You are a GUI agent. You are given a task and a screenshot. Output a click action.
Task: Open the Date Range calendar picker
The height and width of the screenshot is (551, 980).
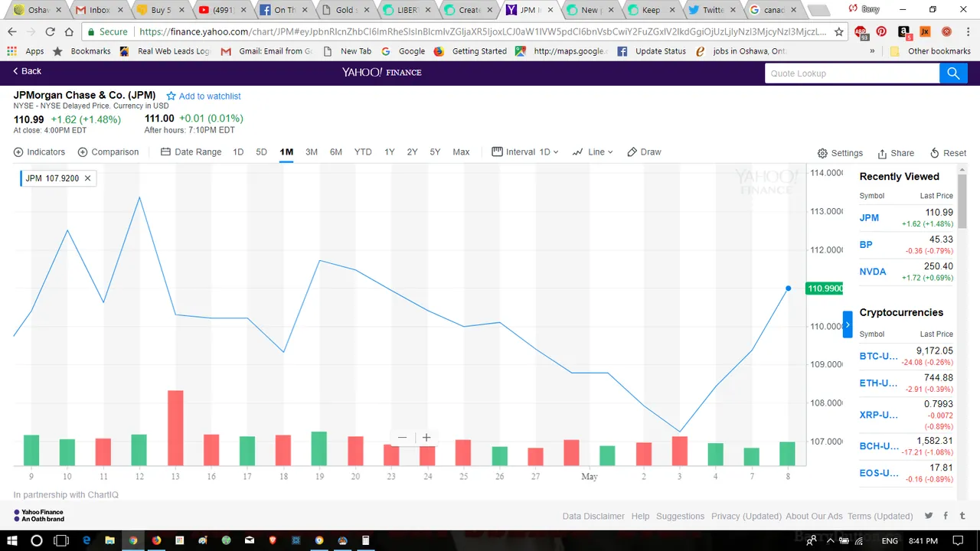point(191,152)
